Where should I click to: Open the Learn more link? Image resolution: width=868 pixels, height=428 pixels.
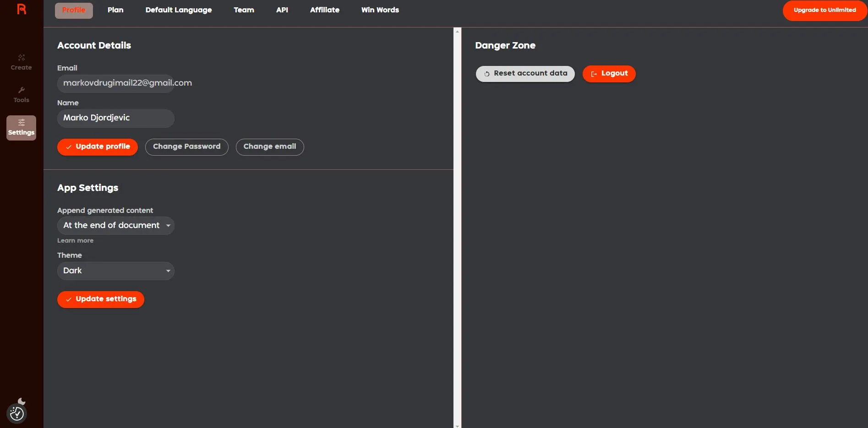point(75,241)
